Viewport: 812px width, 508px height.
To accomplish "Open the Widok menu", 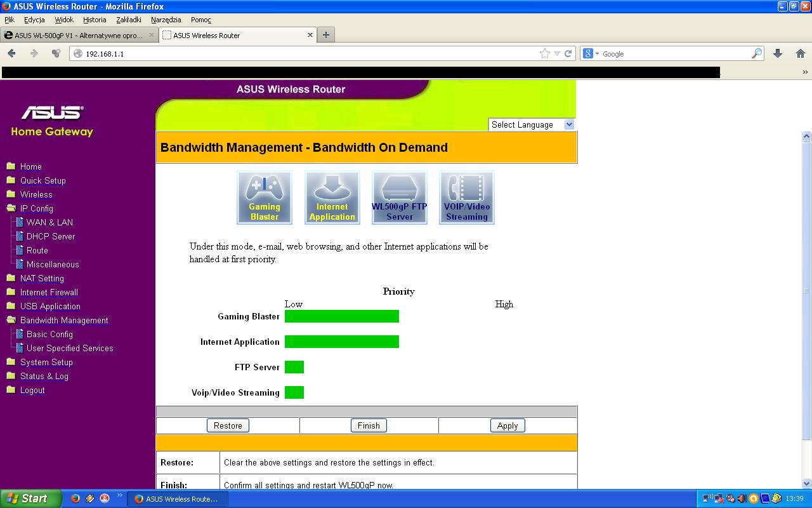I will [x=64, y=20].
